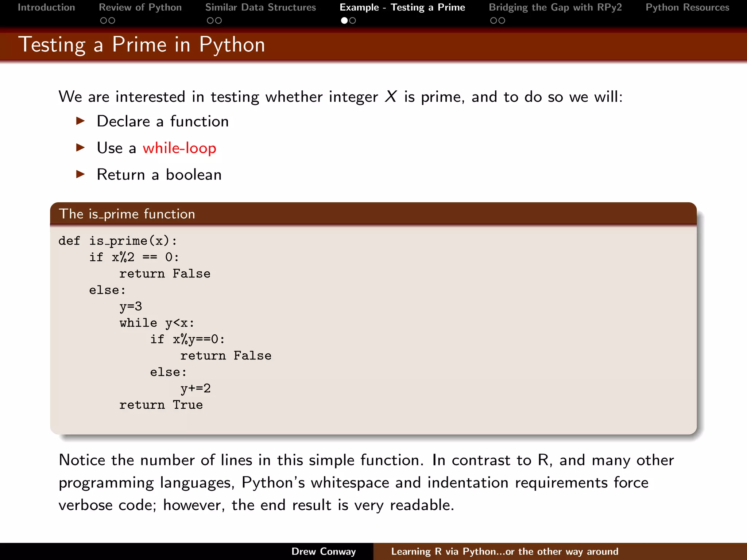This screenshot has height=560, width=747.
Task: Jump to Review of Python section
Action: pyautogui.click(x=140, y=8)
